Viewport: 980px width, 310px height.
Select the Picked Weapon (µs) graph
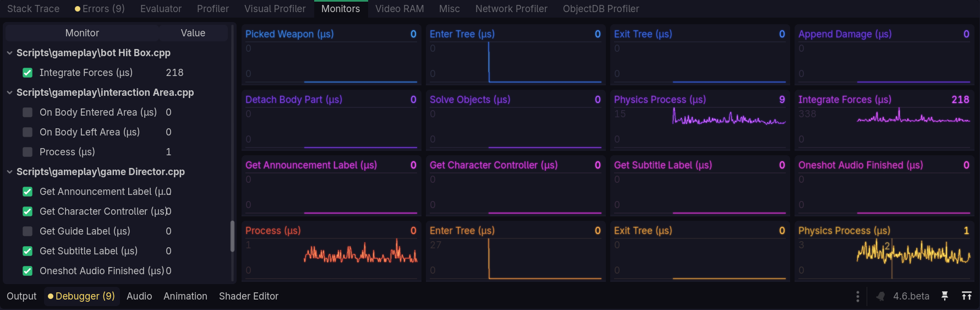point(331,55)
